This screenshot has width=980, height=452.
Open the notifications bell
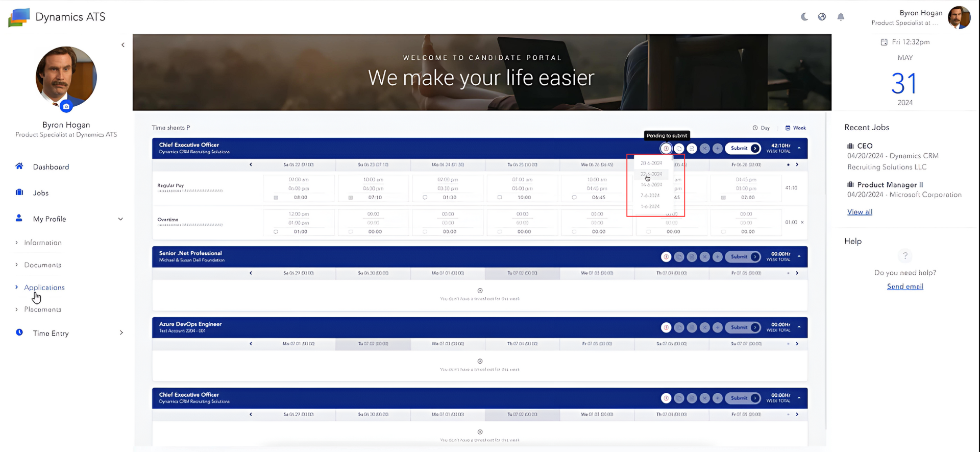click(x=841, y=17)
